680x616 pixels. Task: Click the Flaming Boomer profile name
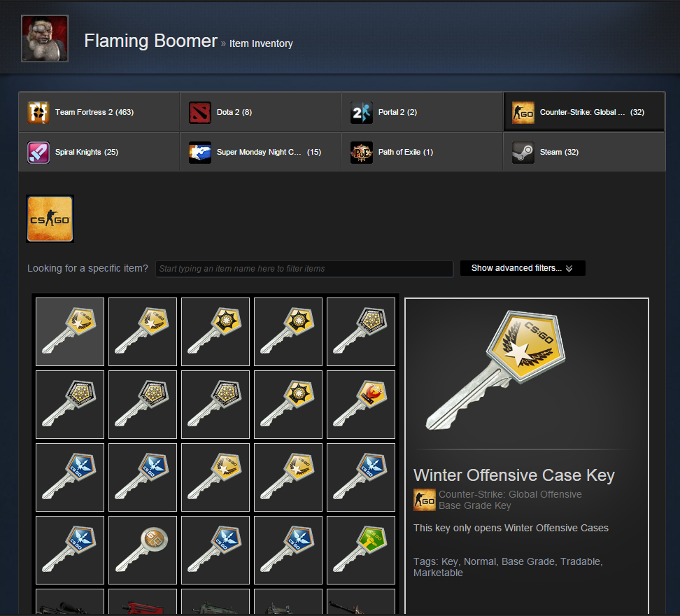tap(150, 41)
